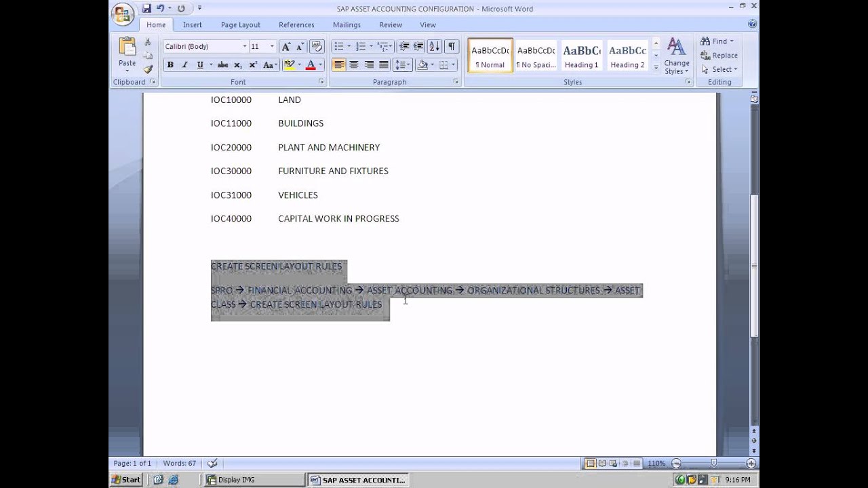Open the Review ribbon tab

pyautogui.click(x=391, y=24)
